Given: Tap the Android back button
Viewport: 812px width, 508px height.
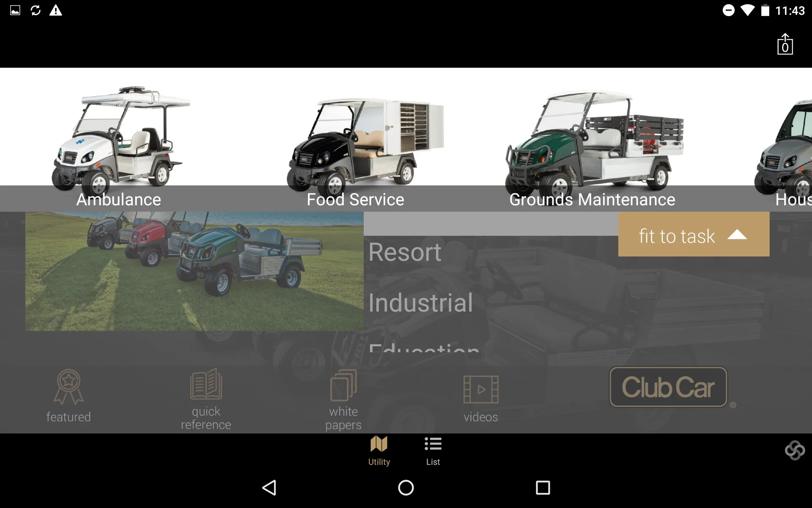Looking at the screenshot, I should [269, 488].
